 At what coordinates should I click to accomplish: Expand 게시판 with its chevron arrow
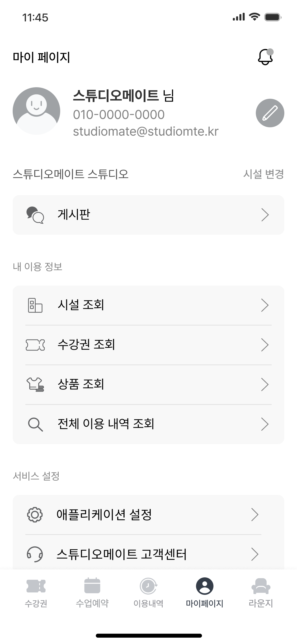[265, 215]
